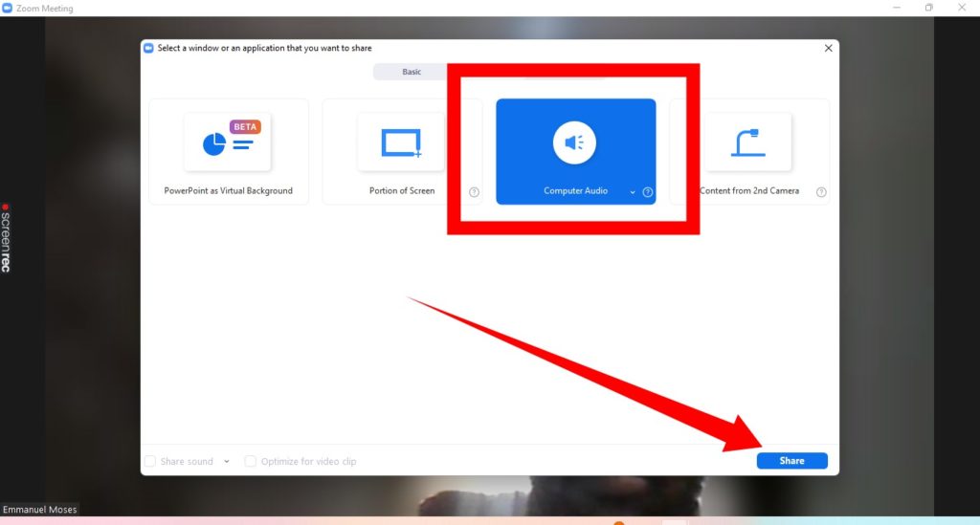Image resolution: width=980 pixels, height=525 pixels.
Task: Expand the Computer Audio dropdown arrow
Action: 633,192
